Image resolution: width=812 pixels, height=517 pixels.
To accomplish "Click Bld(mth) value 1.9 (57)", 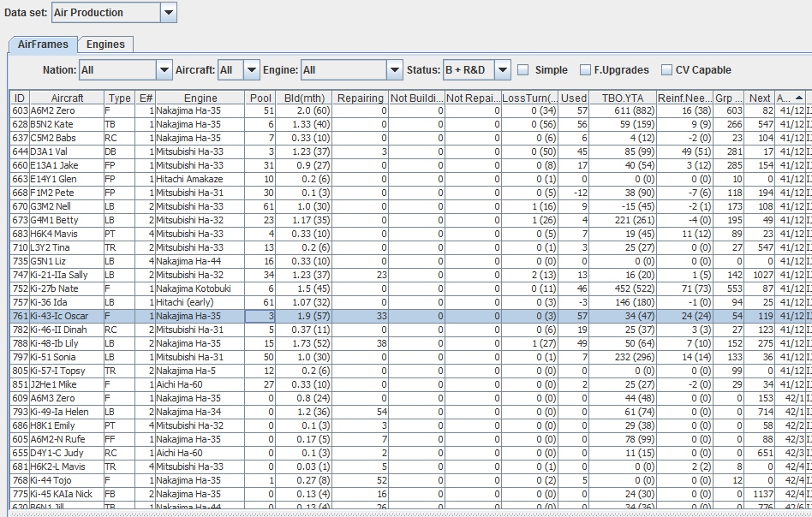I will pyautogui.click(x=304, y=316).
